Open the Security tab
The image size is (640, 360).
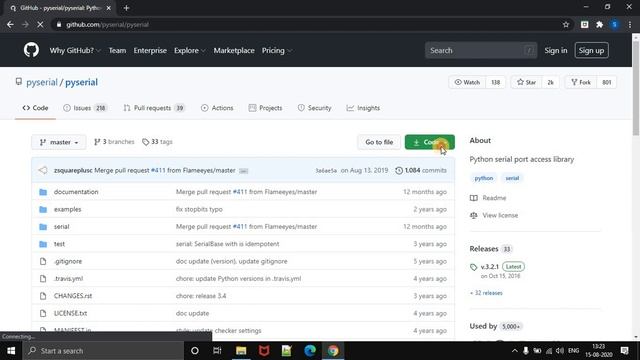[x=314, y=108]
